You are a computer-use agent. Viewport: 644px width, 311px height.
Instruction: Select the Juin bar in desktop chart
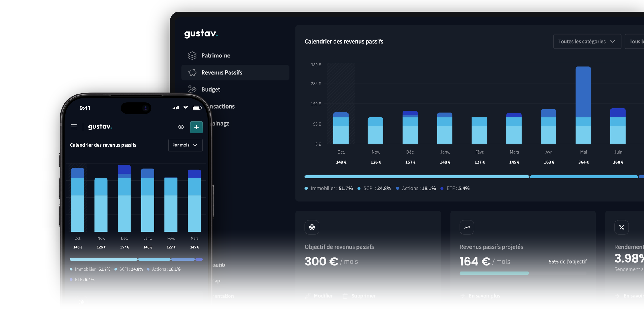[x=618, y=126]
